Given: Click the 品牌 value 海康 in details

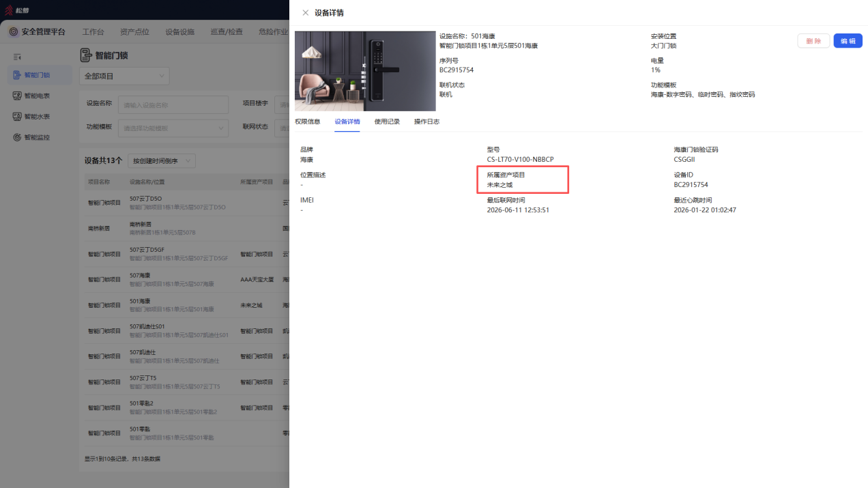Looking at the screenshot, I should point(306,159).
